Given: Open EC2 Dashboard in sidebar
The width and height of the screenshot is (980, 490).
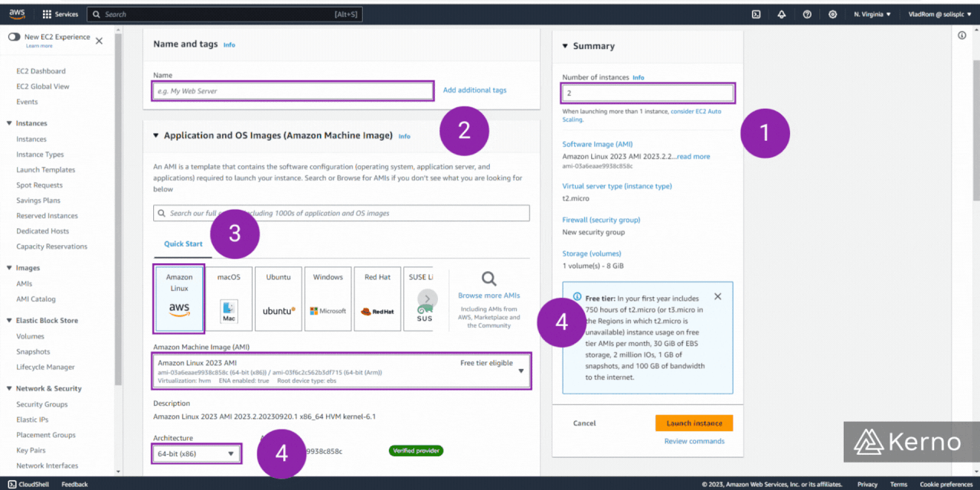Looking at the screenshot, I should [41, 71].
